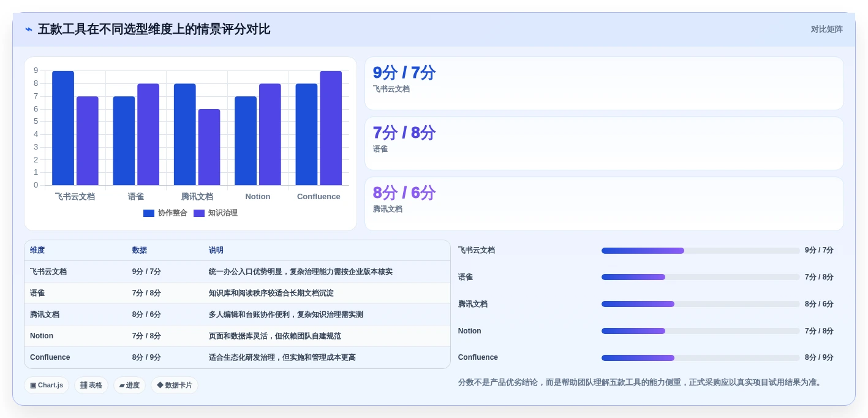
Task: Click the 语雀 progress bar
Action: 701,278
